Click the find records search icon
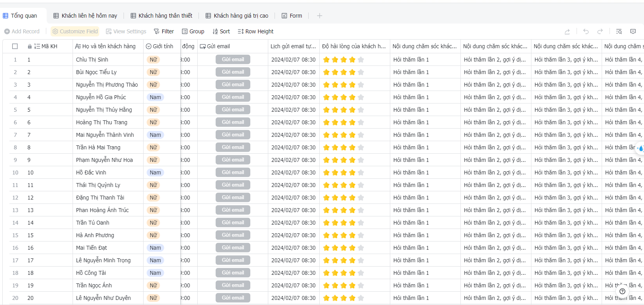644x305 pixels. [619, 31]
